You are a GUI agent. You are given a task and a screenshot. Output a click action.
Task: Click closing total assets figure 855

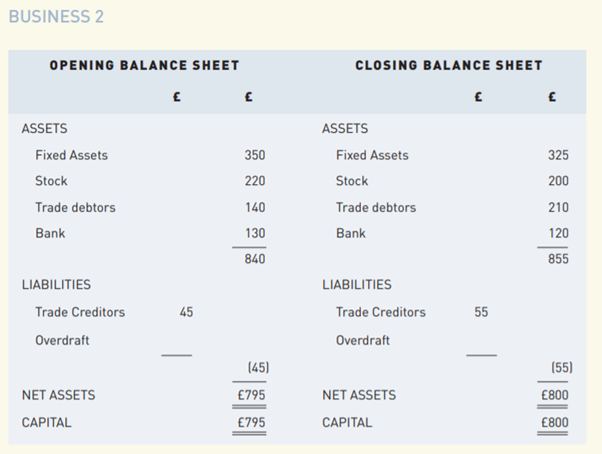click(x=558, y=260)
